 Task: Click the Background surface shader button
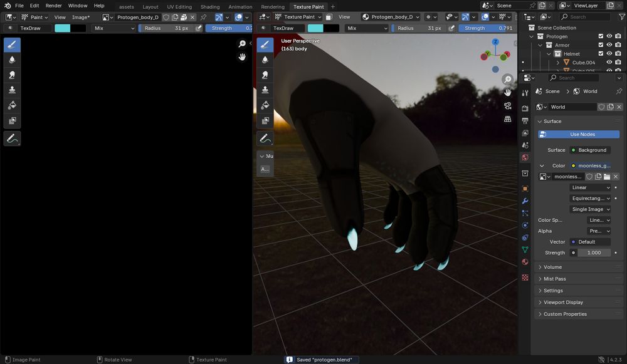pos(590,150)
